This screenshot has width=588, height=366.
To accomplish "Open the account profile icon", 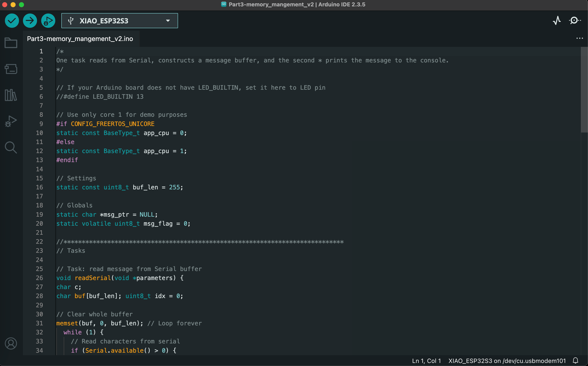I will [11, 343].
